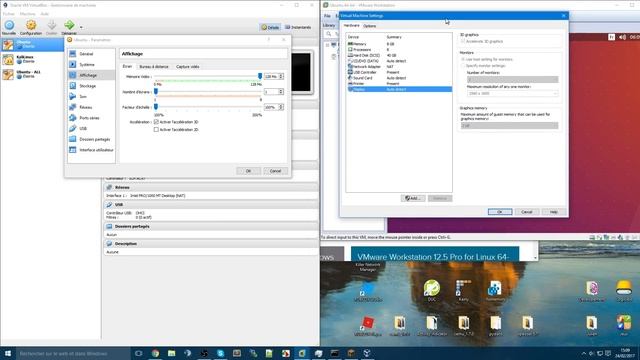Collapse the Dossiers partagés details section header
Image resolution: width=640 pixels, height=360 pixels.
(x=211, y=226)
